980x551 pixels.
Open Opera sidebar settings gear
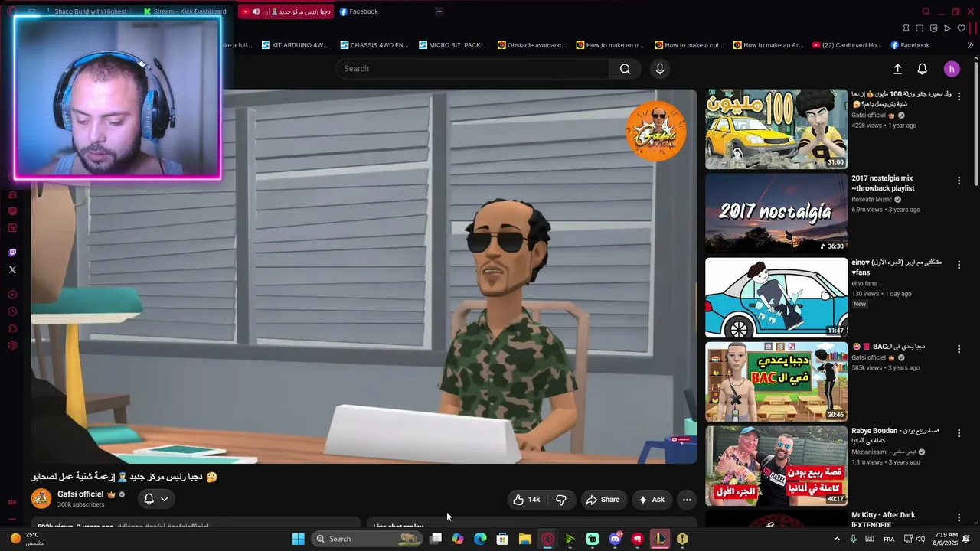coord(12,345)
